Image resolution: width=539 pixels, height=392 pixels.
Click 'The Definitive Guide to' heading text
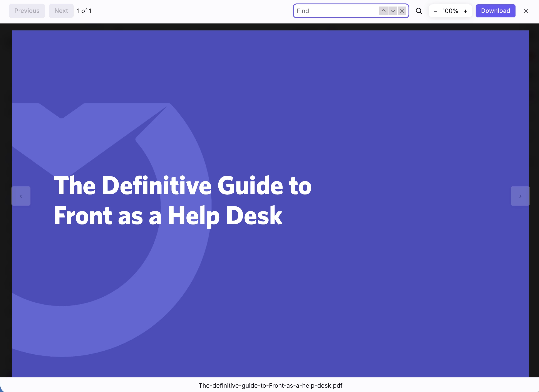[x=182, y=186]
